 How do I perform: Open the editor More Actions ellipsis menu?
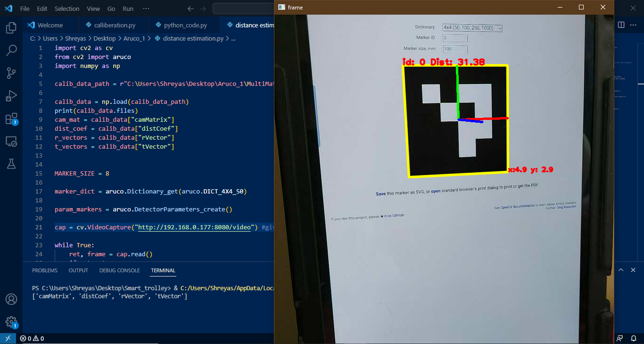pos(634,25)
